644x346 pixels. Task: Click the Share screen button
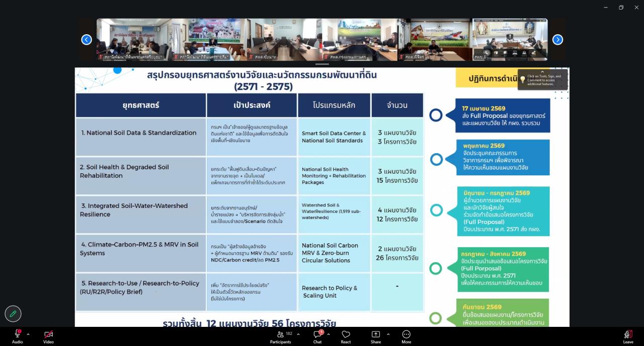point(376,335)
